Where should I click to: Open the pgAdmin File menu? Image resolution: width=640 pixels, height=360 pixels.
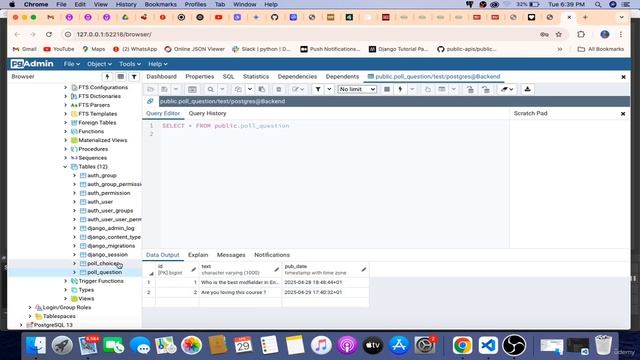[x=71, y=64]
